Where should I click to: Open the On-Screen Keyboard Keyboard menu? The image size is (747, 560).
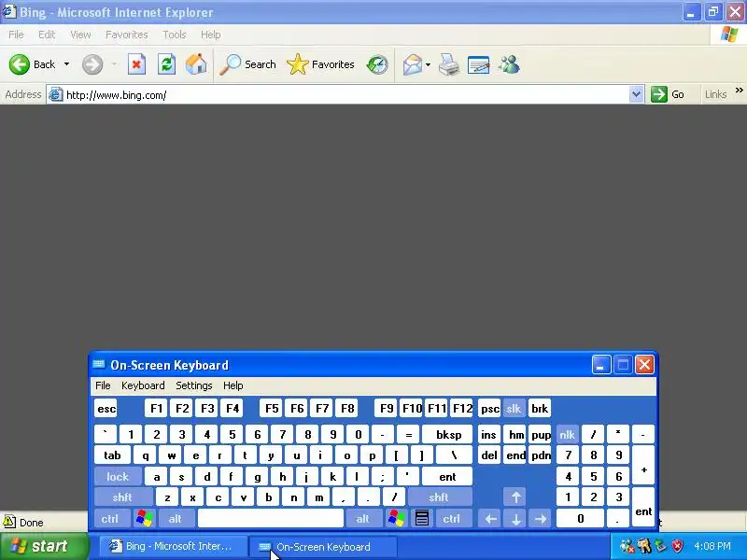tap(143, 385)
